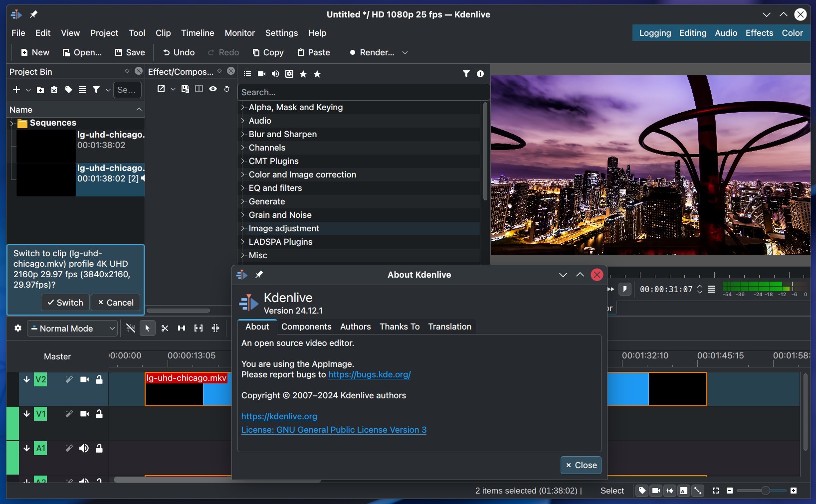Show custom effects boxed-gear icon

tap(289, 74)
